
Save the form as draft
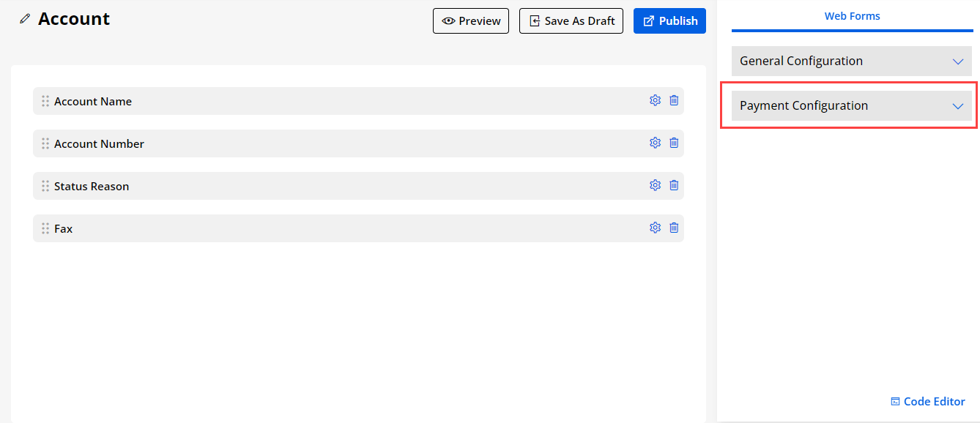coord(571,21)
